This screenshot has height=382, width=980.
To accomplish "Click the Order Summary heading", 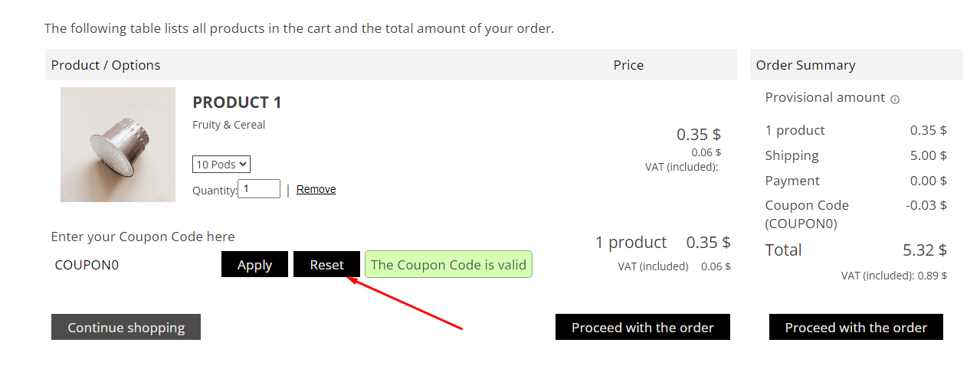I will 805,65.
